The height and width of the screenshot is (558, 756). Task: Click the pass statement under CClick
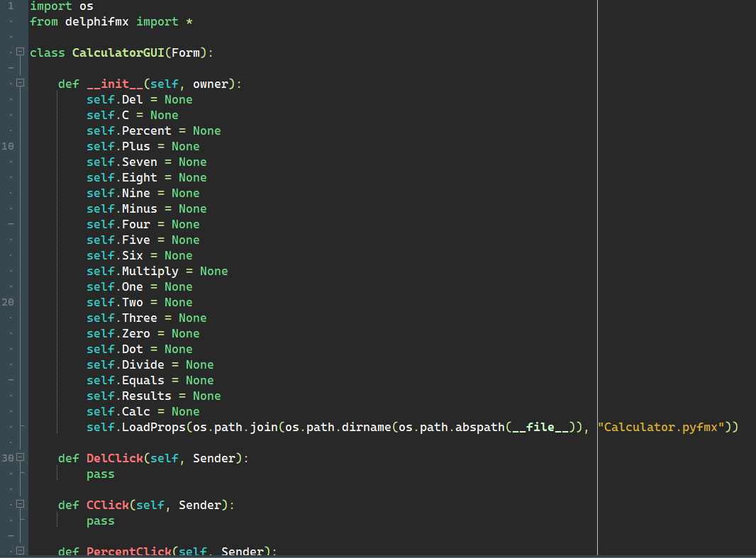[100, 521]
